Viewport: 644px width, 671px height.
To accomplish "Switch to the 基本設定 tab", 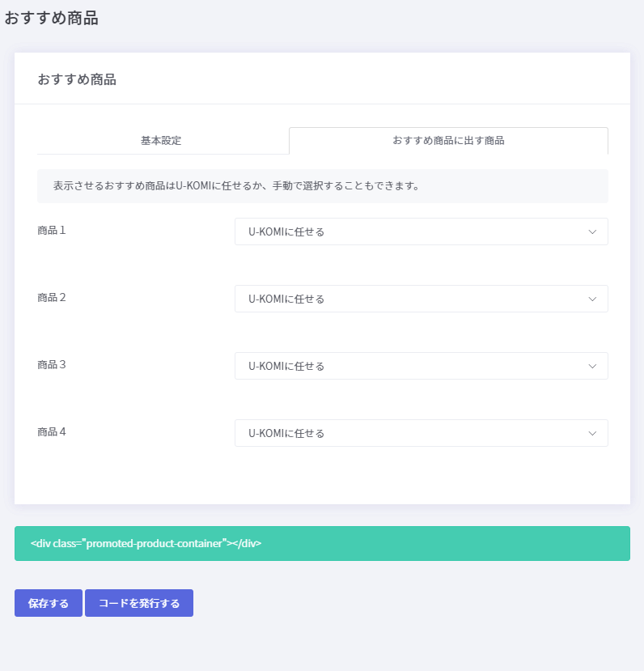I will (x=163, y=140).
